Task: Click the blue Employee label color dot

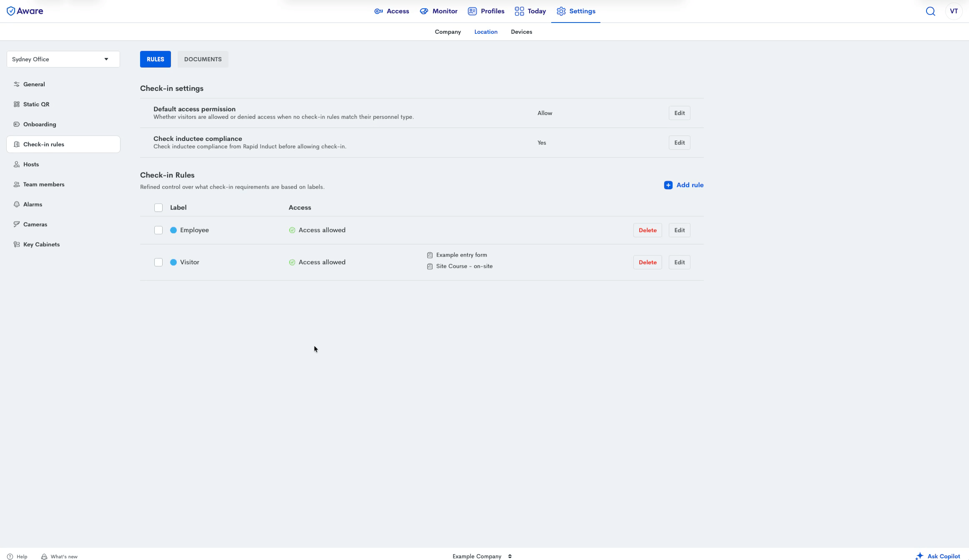Action: pyautogui.click(x=173, y=230)
